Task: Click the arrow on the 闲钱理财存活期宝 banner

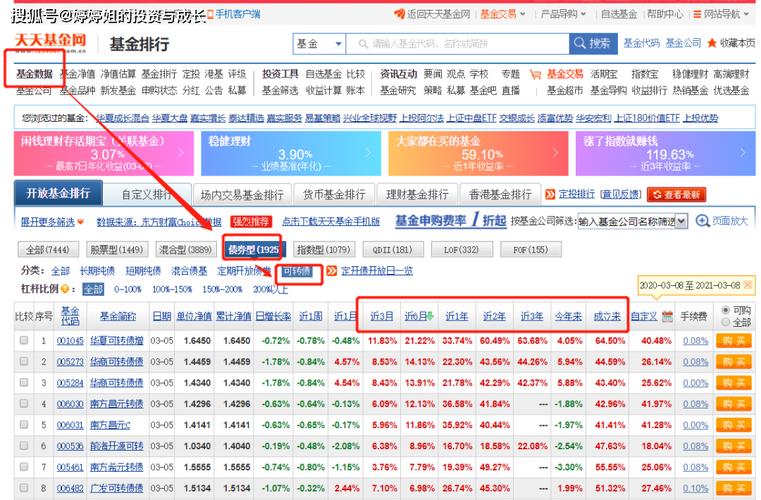Action: click(181, 152)
